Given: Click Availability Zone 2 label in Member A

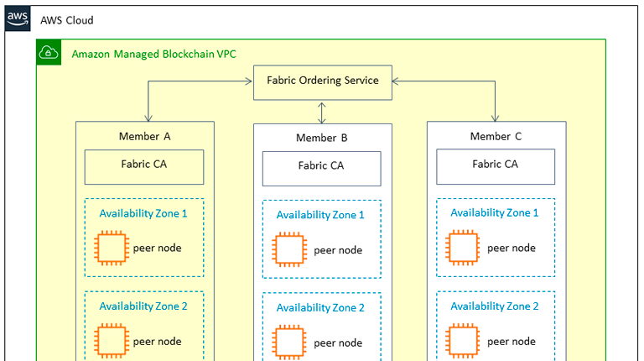Looking at the screenshot, I should (143, 306).
